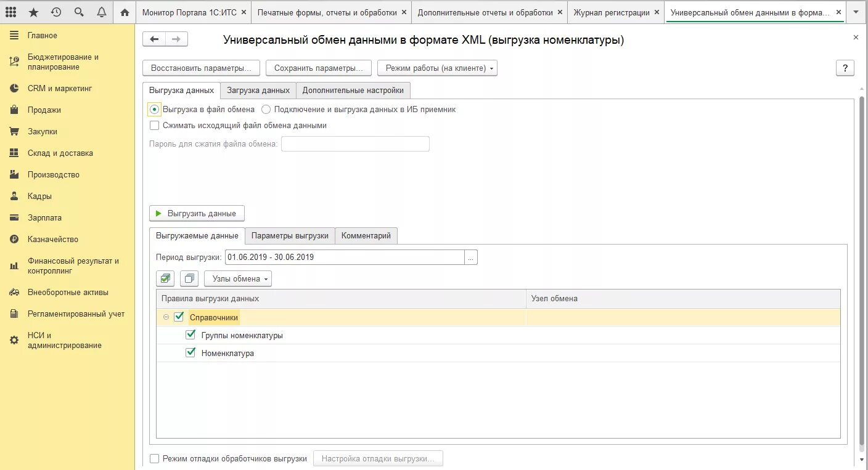868x470 pixels.
Task: Open the Параметры выгрузки tab
Action: click(x=290, y=235)
